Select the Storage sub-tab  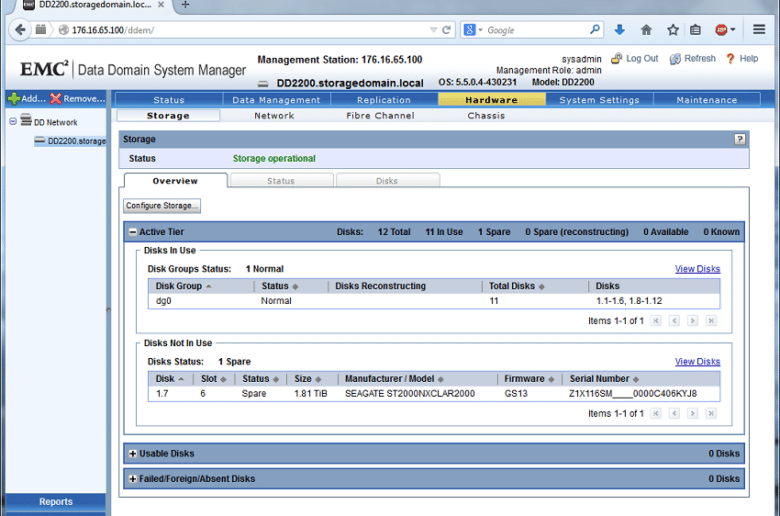click(168, 115)
